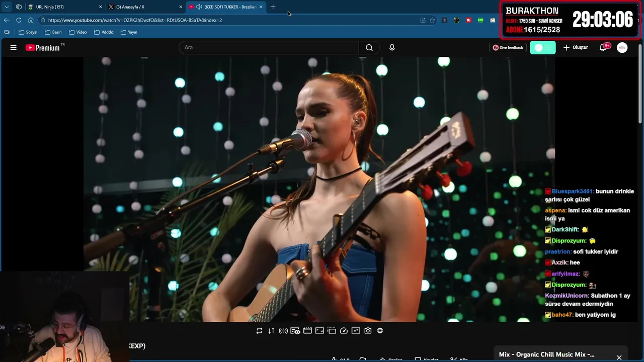Go to the browser home page

coord(31,20)
